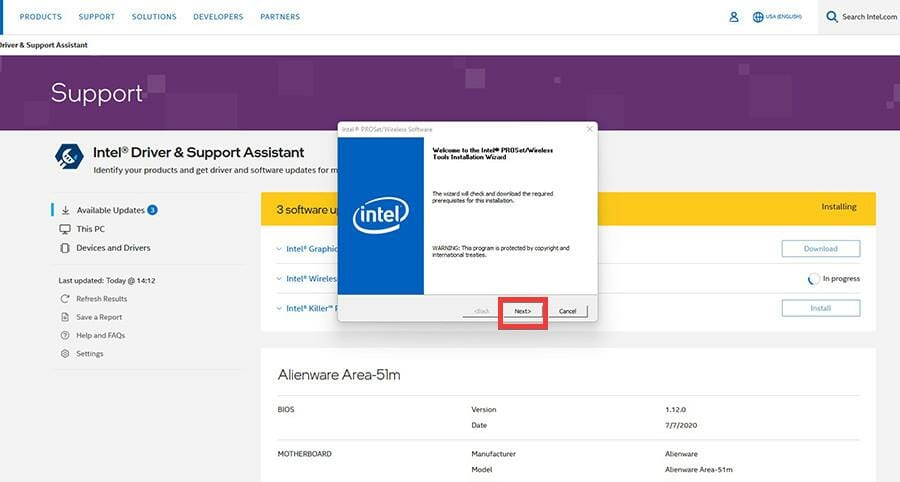Install the Intel Killer update
900x482 pixels.
tap(821, 308)
